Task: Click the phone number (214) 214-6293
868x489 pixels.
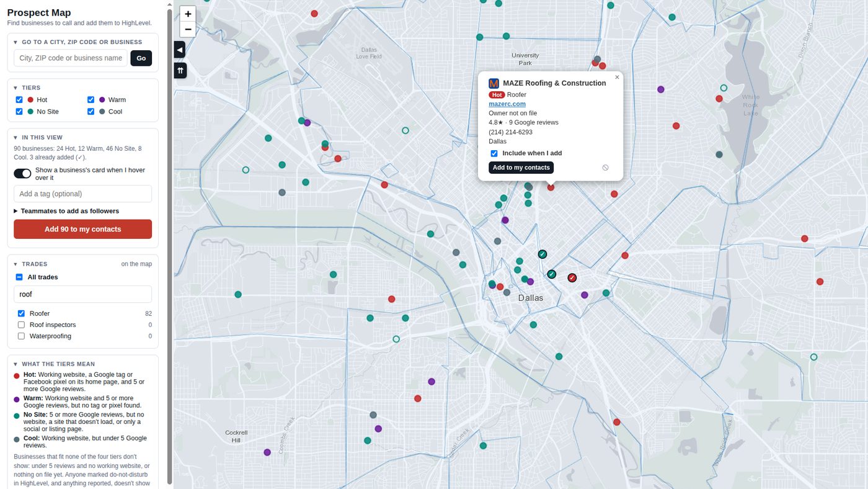Action: coord(510,132)
